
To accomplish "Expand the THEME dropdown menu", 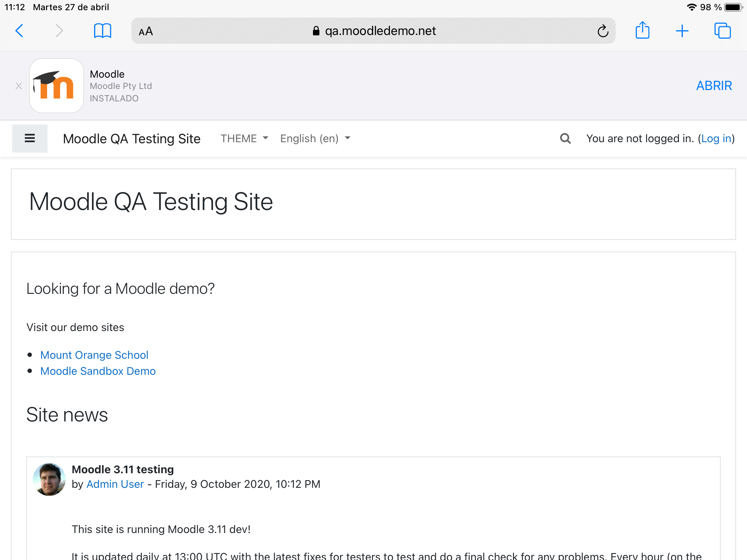I will pyautogui.click(x=244, y=139).
